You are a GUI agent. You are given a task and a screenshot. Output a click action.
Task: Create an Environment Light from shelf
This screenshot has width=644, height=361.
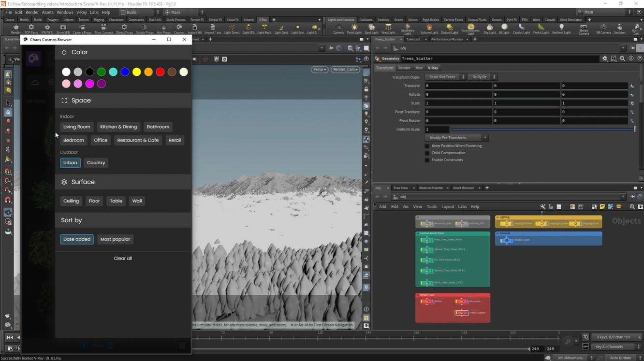(x=470, y=28)
